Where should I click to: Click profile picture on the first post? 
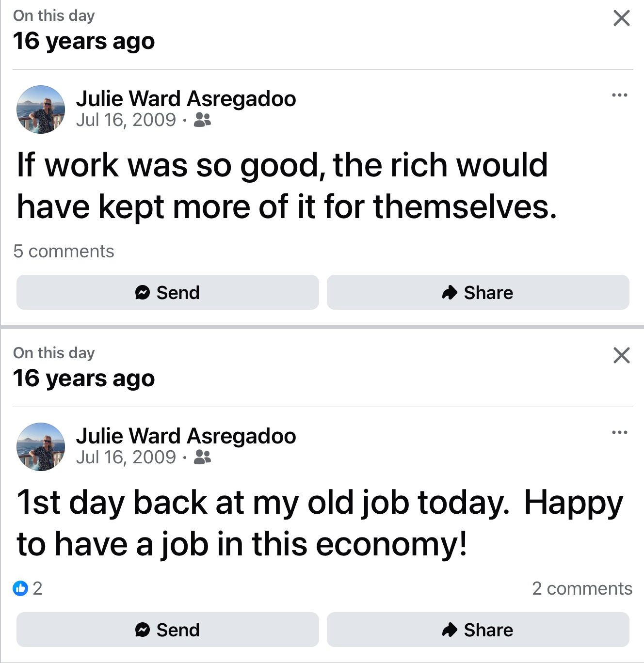coord(41,110)
